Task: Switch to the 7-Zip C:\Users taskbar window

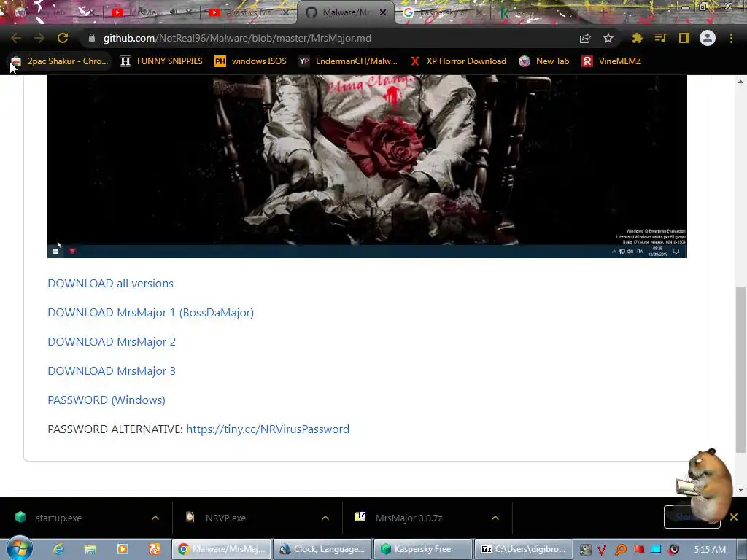Action: pos(523,549)
